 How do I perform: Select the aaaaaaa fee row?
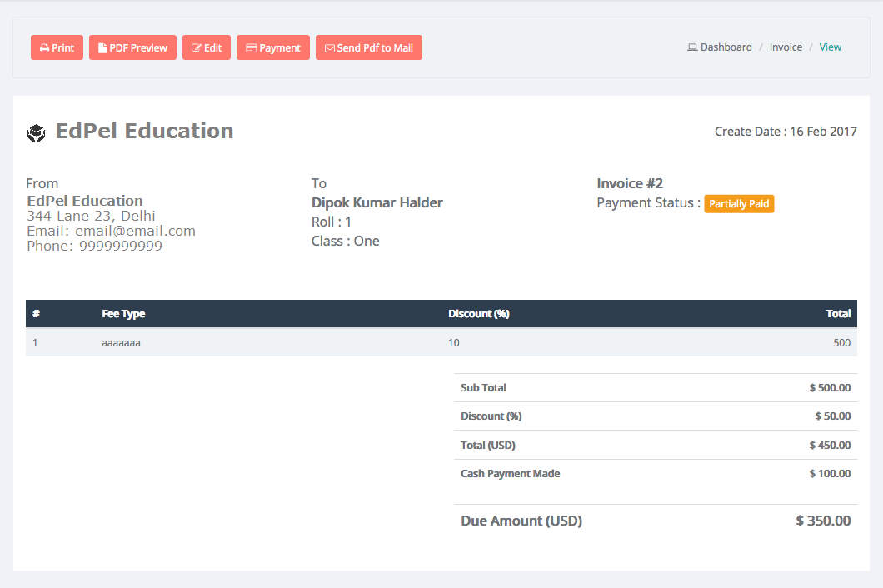[121, 342]
